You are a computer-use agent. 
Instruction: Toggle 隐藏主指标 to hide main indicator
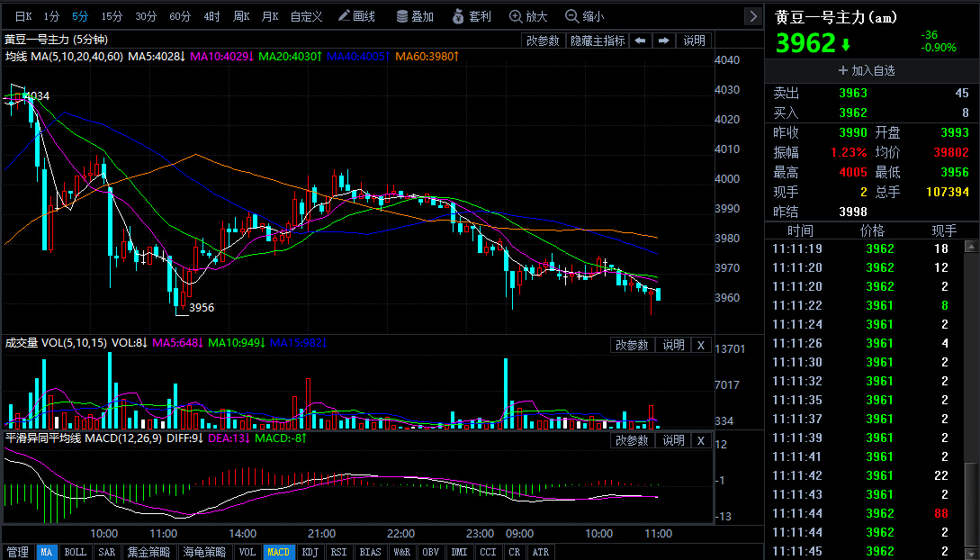click(597, 41)
